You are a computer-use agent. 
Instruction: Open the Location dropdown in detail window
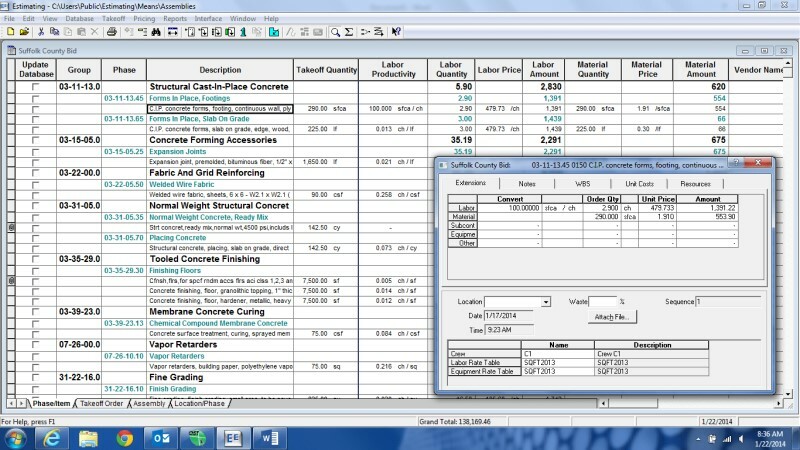click(x=546, y=301)
